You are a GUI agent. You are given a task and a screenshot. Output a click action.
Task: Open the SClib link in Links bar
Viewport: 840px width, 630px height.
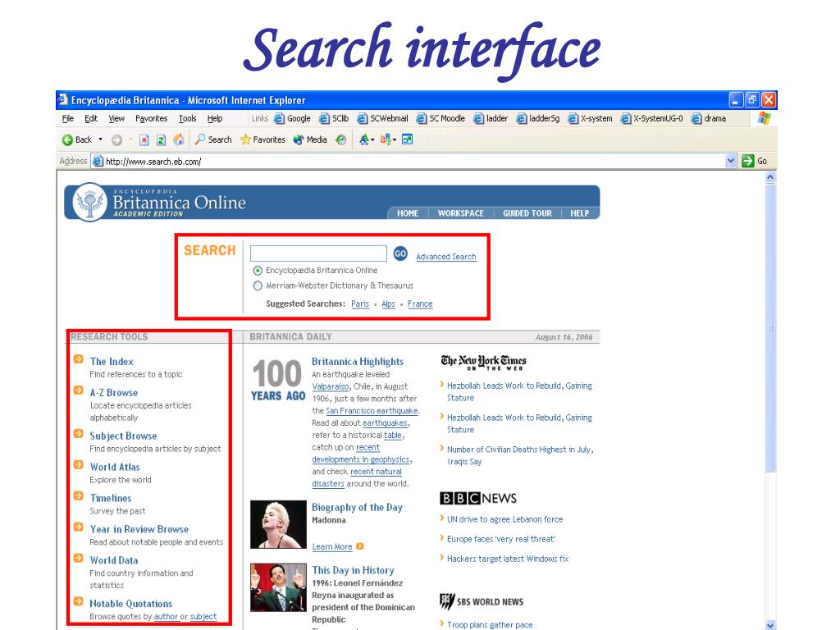(334, 118)
